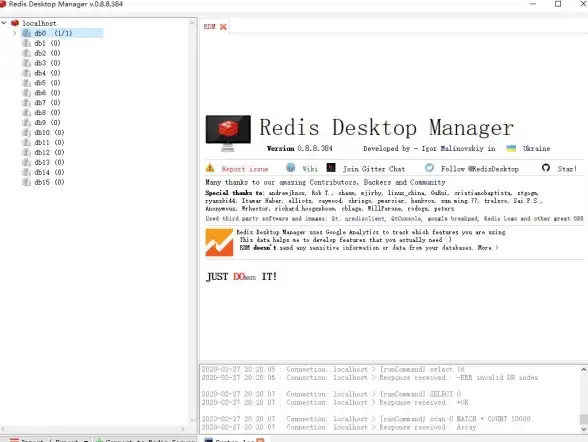This screenshot has height=442, width=588.
Task: Close the RDM tab with red X
Action: (x=223, y=27)
